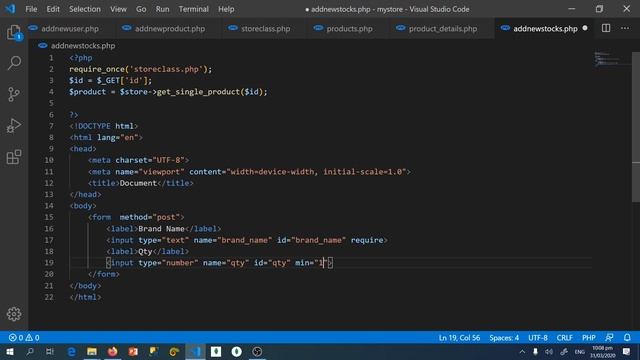The height and width of the screenshot is (360, 640).
Task: Switch to the addnewproduct.php tab
Action: click(x=170, y=29)
